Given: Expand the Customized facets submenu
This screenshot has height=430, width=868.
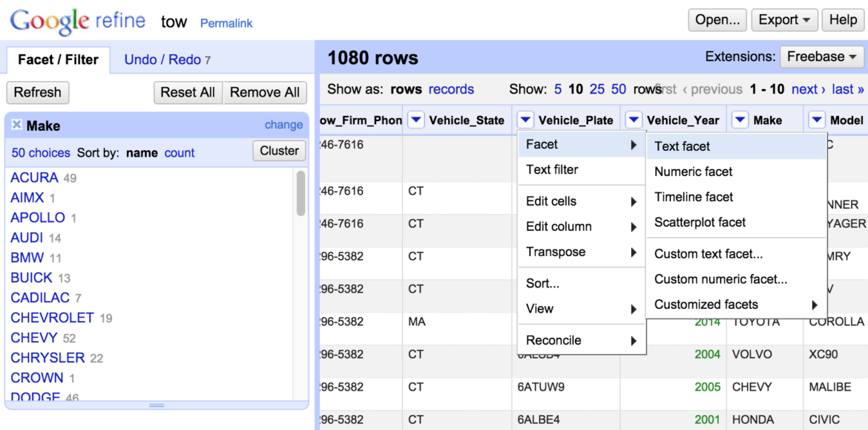Looking at the screenshot, I should (x=736, y=304).
